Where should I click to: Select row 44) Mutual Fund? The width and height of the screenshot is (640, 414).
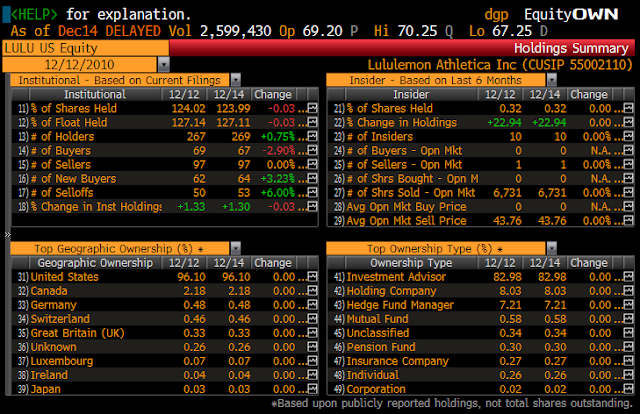pos(480,319)
